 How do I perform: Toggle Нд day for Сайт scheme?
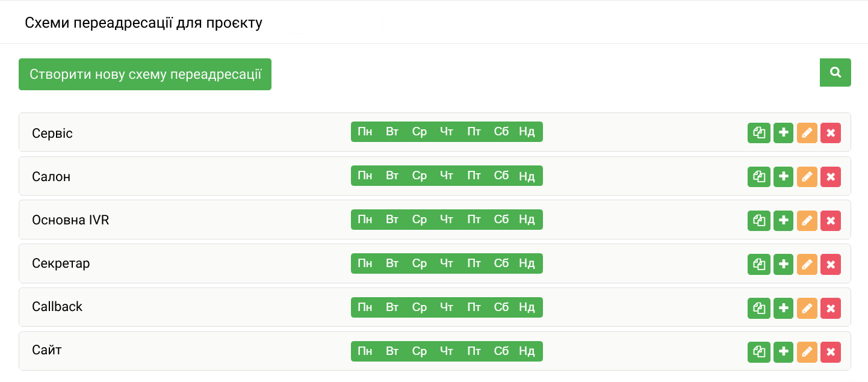click(x=527, y=351)
